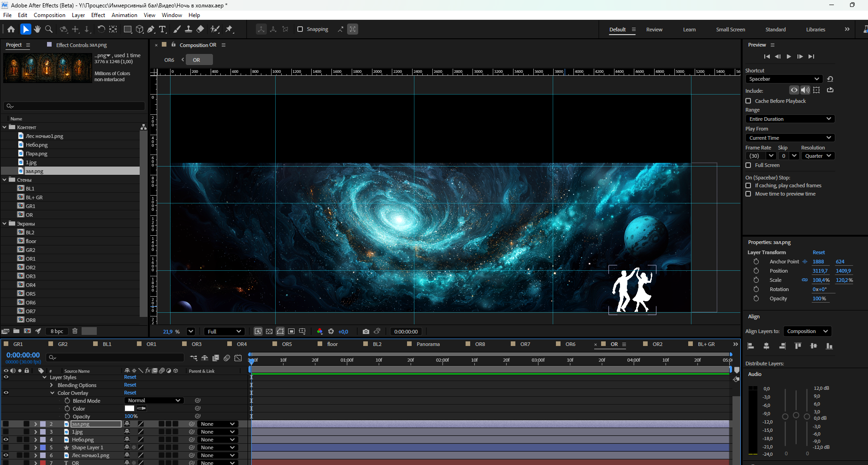Switch to the Review workspace
Image resolution: width=868 pixels, height=465 pixels.
(654, 30)
